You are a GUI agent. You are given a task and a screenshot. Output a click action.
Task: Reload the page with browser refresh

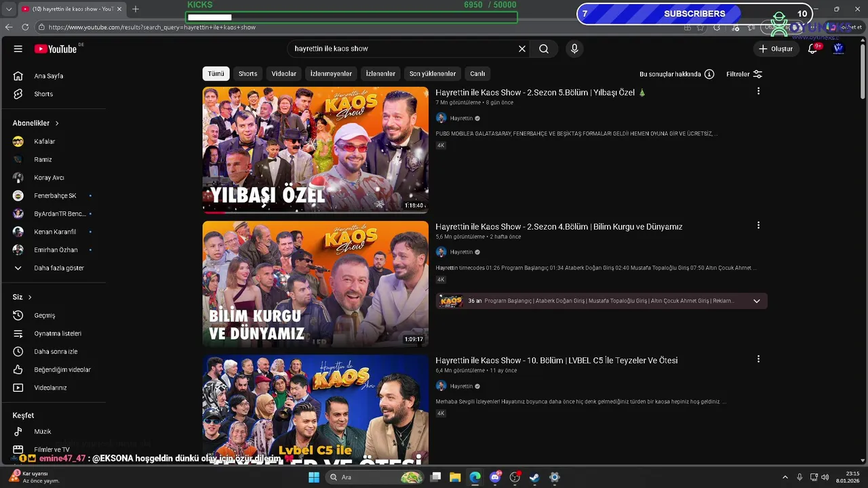pos(25,27)
